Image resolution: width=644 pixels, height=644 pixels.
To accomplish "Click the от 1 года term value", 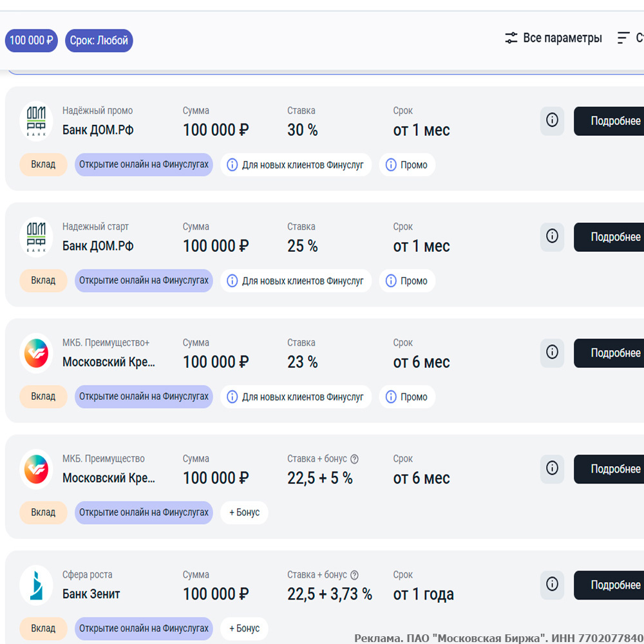I will click(424, 594).
